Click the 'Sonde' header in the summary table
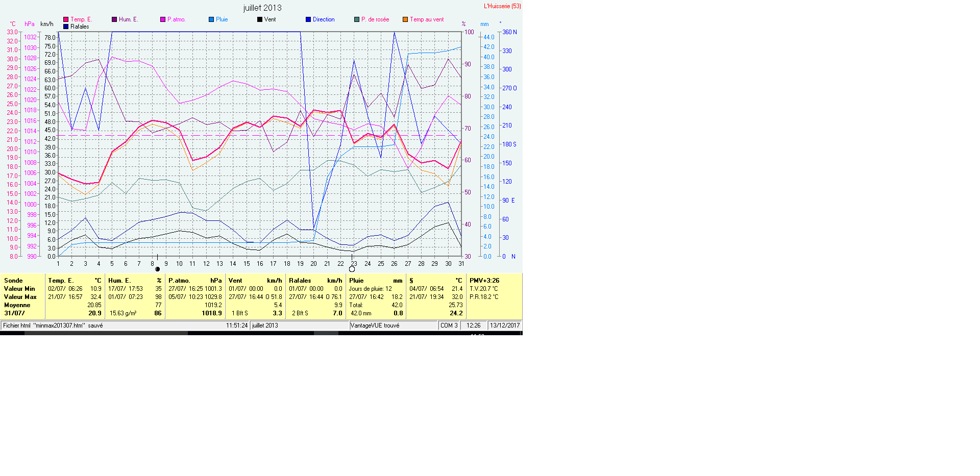Image resolution: width=980 pixels, height=476 pixels. point(13,281)
